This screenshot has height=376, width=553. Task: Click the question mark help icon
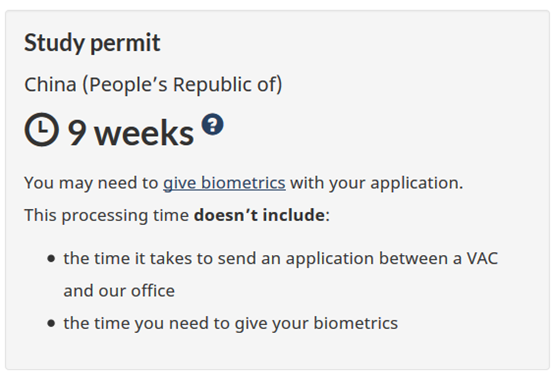(212, 124)
